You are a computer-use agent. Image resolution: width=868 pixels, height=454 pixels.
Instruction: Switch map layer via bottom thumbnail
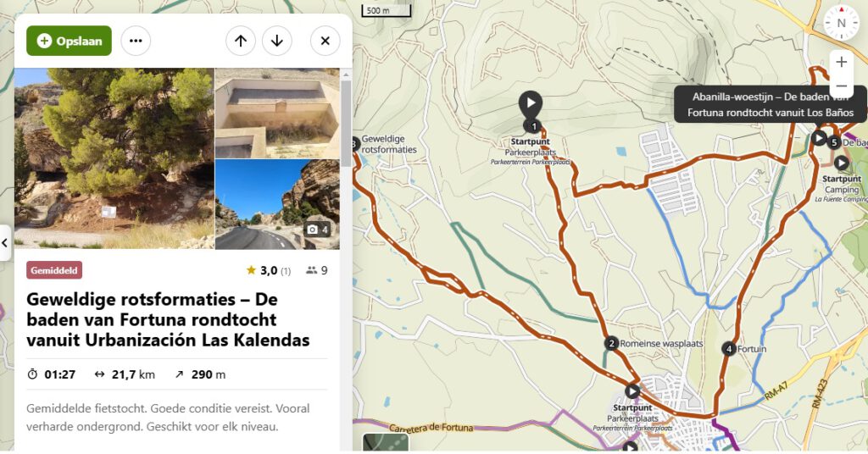(386, 443)
